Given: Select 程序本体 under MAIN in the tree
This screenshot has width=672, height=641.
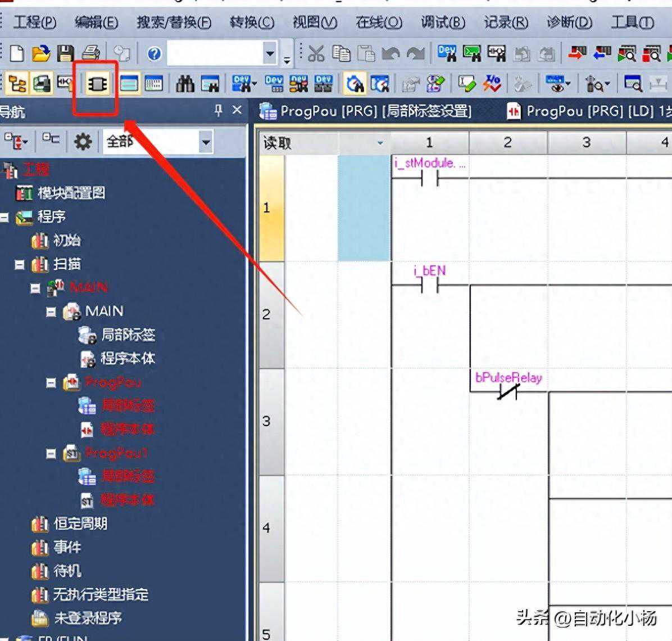Looking at the screenshot, I should coord(128,358).
